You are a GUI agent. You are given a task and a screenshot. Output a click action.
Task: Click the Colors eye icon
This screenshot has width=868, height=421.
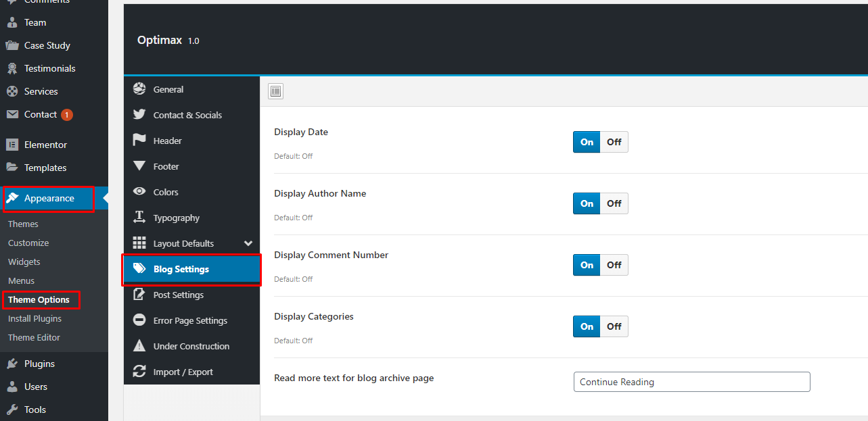coord(139,192)
